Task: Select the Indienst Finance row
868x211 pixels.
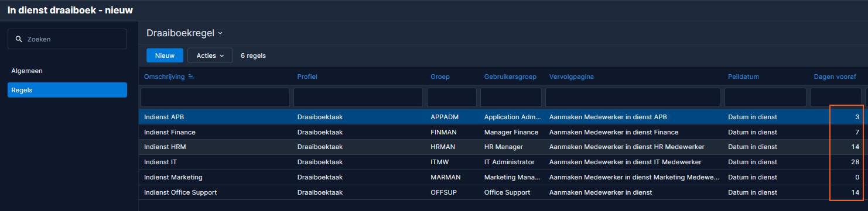Action: (x=503, y=132)
